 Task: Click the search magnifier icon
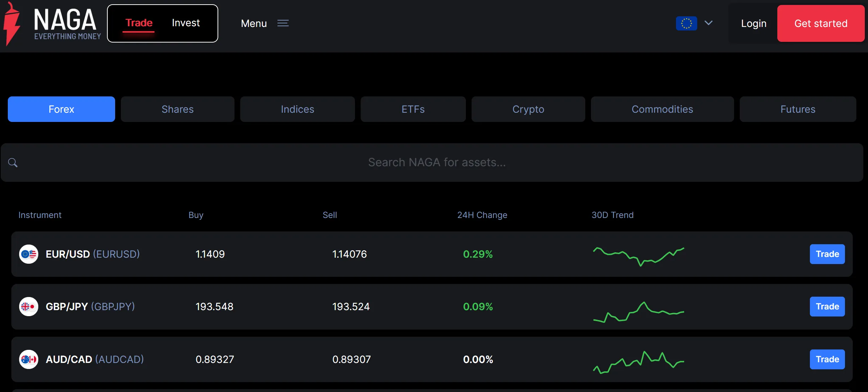click(13, 163)
